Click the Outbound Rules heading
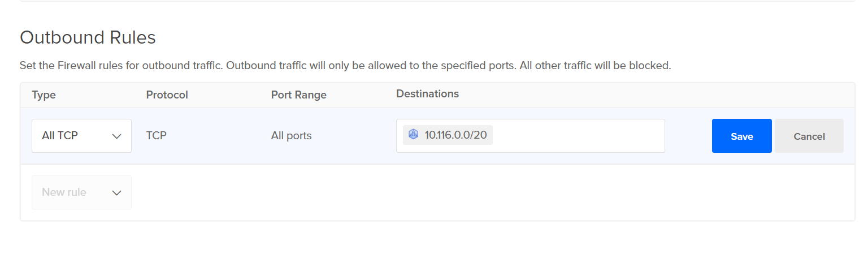Screen dimensions: 868x270 pos(88,37)
